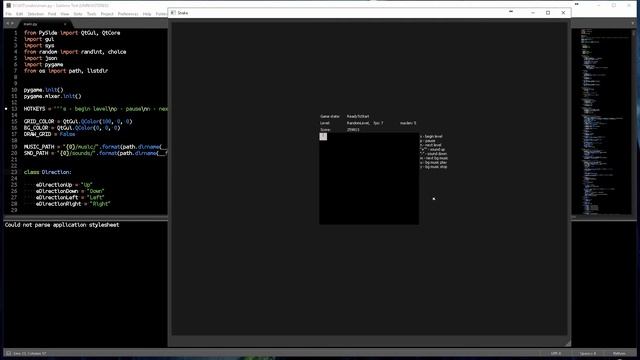This screenshot has height=360, width=640.
Task: Click the Sublime Text minimap
Action: 605,121
